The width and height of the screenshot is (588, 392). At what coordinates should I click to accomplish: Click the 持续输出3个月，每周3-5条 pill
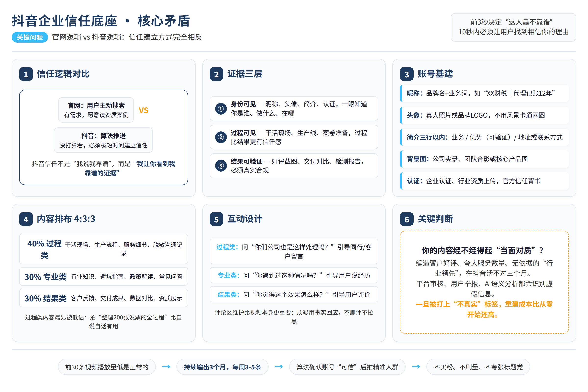point(222,367)
